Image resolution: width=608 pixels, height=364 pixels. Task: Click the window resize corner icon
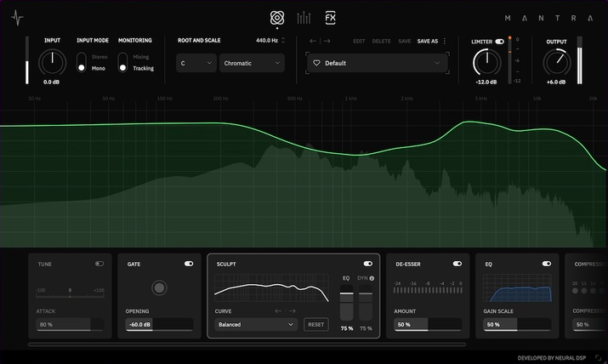599,357
